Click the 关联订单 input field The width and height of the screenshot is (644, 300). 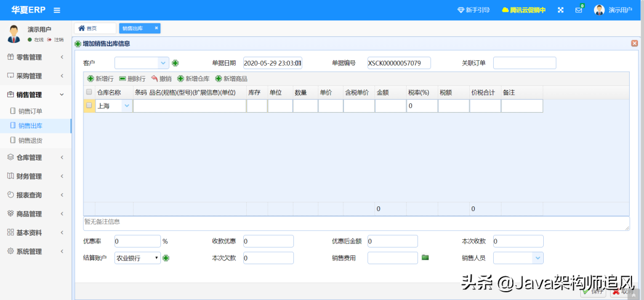[x=525, y=63]
